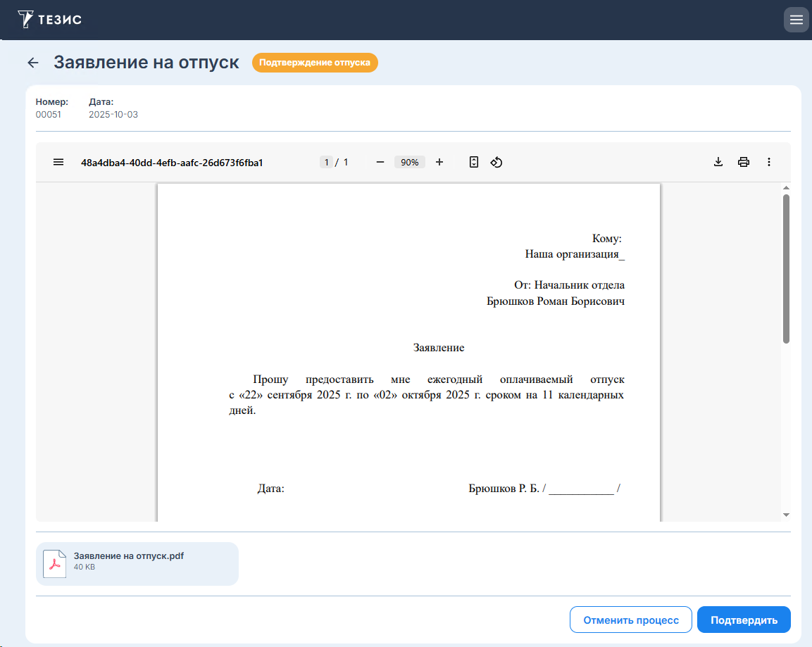The image size is (812, 647).
Task: Print the PDF document
Action: click(744, 162)
